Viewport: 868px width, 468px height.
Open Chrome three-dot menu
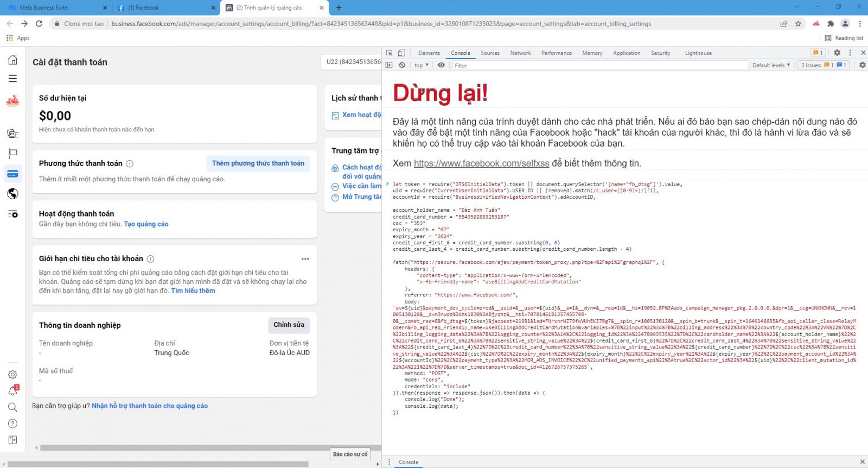[x=860, y=24]
